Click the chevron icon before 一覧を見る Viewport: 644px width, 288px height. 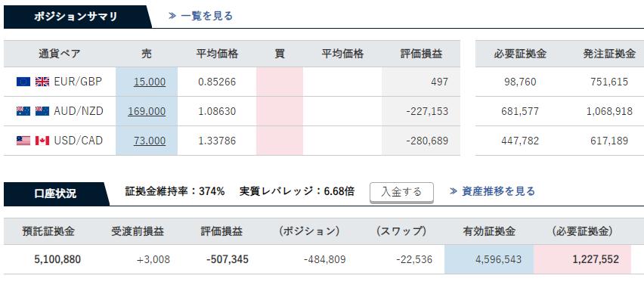coord(172,16)
